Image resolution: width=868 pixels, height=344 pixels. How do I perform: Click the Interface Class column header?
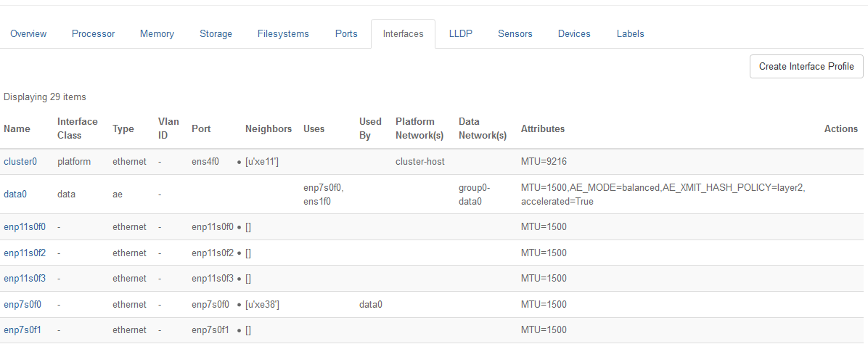tap(77, 128)
